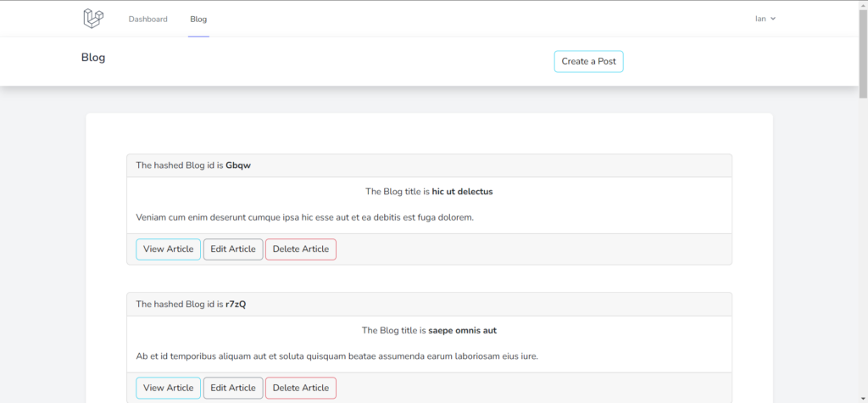
Task: Click the Blog page heading
Action: pyautogui.click(x=93, y=57)
